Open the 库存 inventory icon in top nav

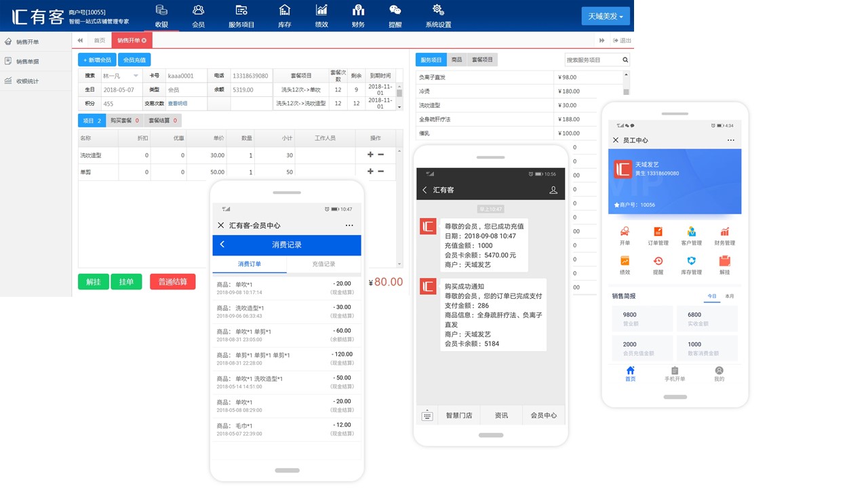pyautogui.click(x=285, y=10)
